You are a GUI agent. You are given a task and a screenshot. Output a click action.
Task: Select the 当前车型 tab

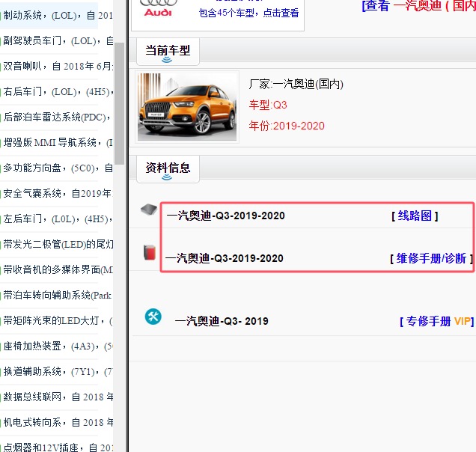pos(168,52)
